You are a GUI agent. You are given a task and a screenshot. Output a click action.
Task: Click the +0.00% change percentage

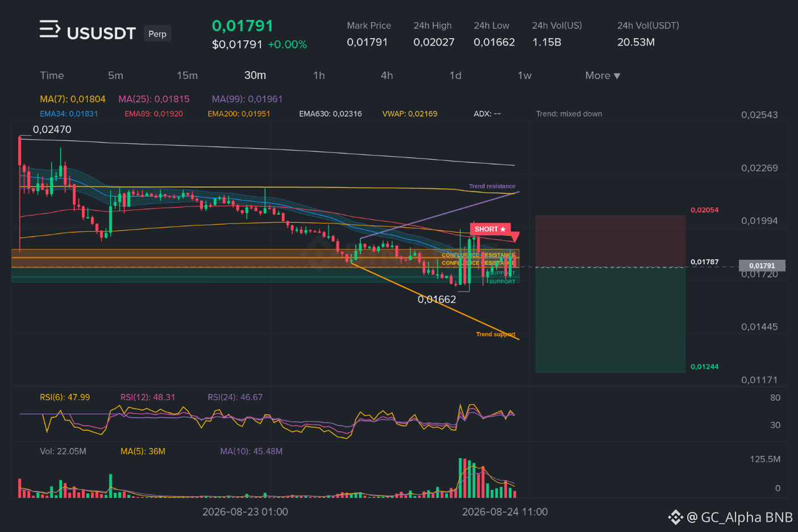tap(288, 44)
